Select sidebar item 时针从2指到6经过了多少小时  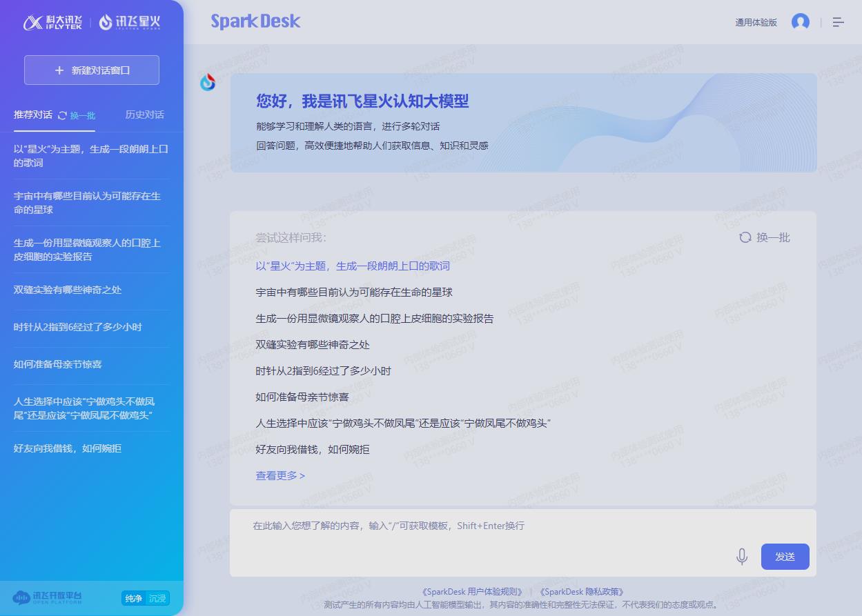(78, 327)
